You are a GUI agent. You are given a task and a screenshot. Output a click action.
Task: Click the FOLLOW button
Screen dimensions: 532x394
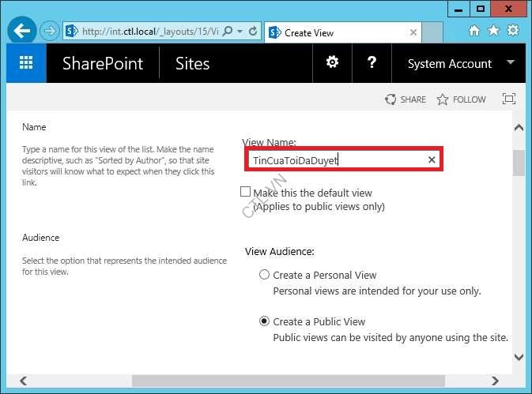pos(461,99)
